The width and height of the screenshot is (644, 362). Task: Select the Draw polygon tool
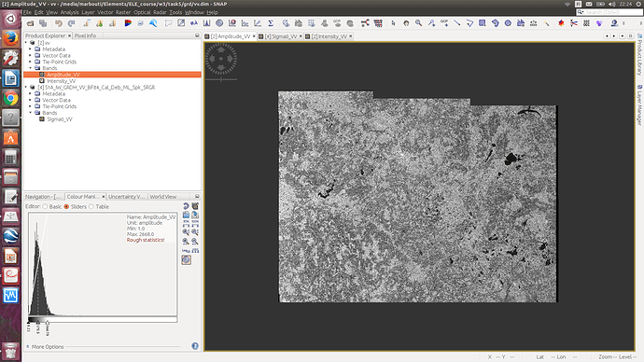tap(496, 23)
